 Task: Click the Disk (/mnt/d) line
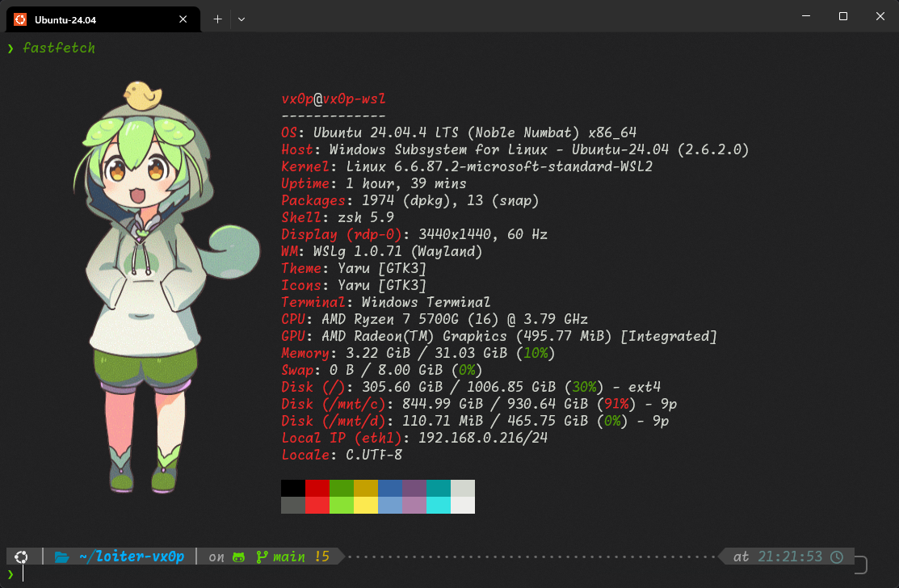coord(475,422)
